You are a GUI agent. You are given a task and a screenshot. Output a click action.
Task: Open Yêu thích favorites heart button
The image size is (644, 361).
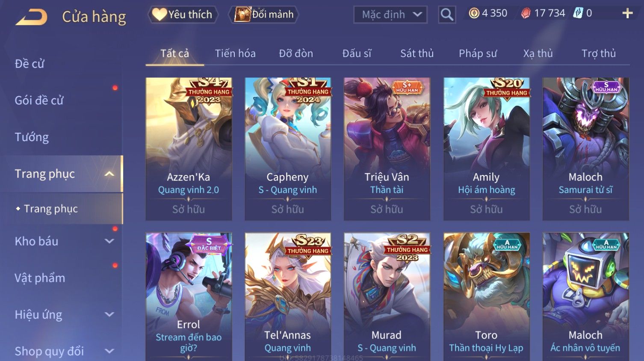point(183,15)
